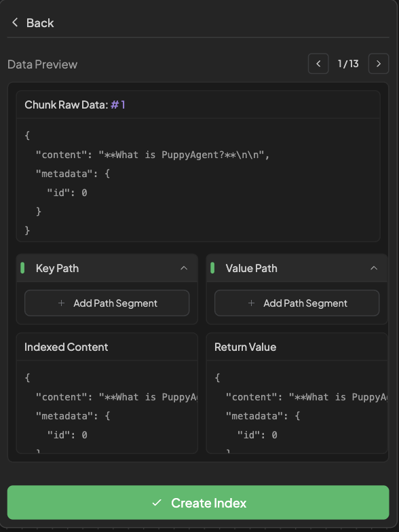Image resolution: width=399 pixels, height=532 pixels.
Task: Click the Value Path label
Action: click(251, 269)
